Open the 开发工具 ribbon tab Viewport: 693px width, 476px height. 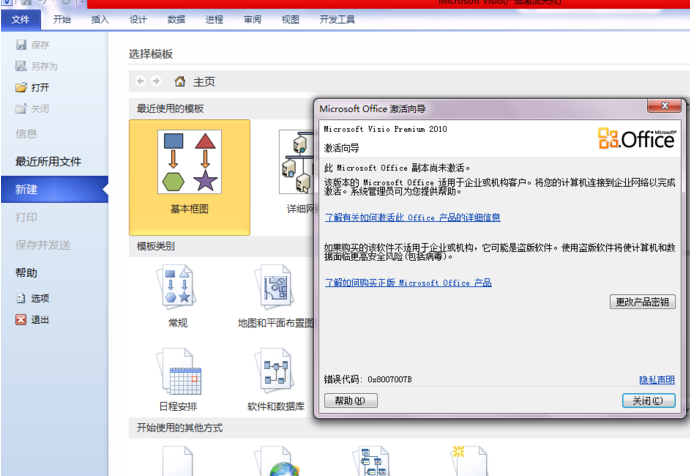pos(337,19)
